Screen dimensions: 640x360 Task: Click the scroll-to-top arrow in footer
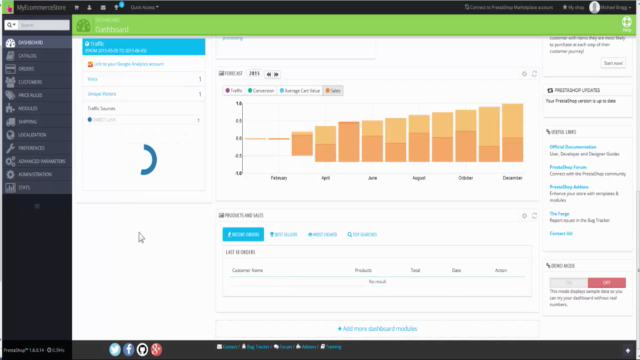coord(628,351)
